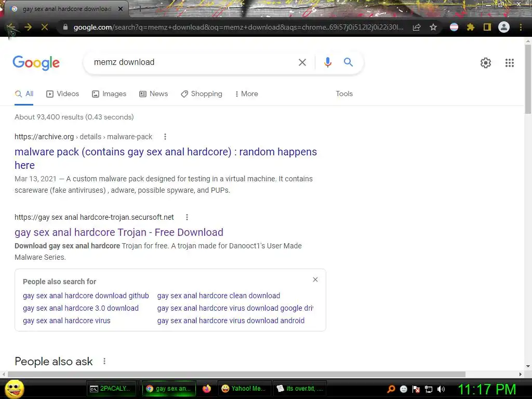Image resolution: width=532 pixels, height=399 pixels.
Task: Click the lock icon in the address bar
Action: coord(65,27)
